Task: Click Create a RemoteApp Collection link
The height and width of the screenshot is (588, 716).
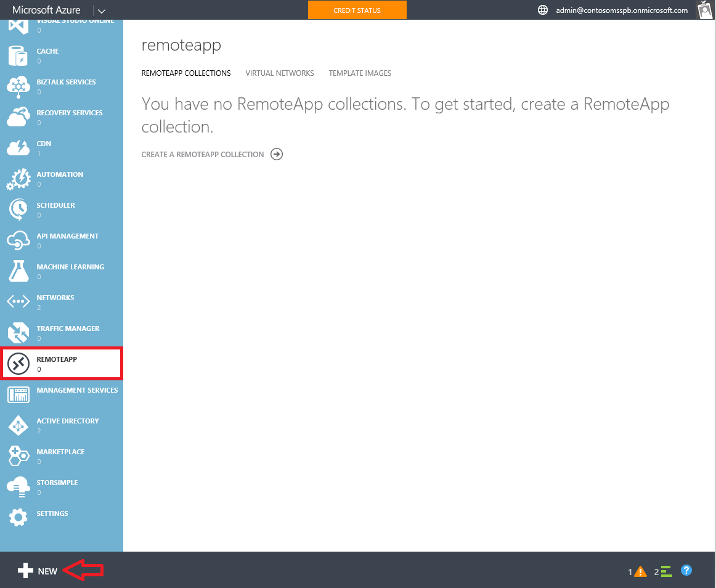Action: click(x=203, y=155)
